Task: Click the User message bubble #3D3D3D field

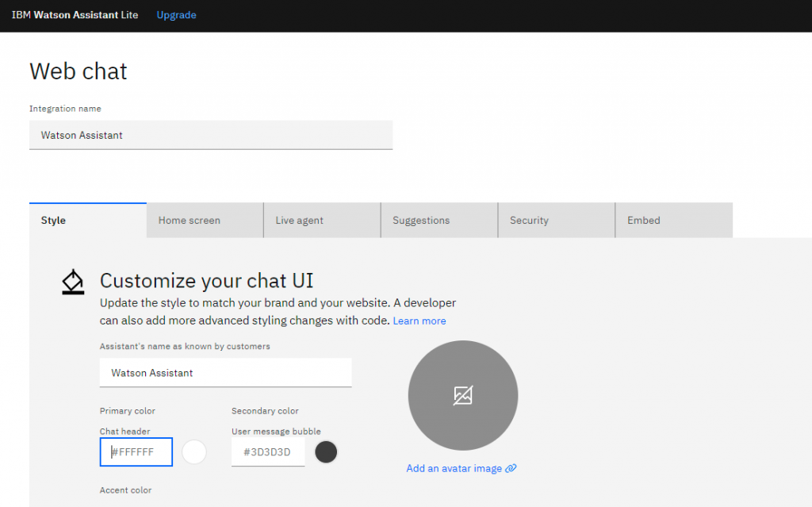Action: point(268,452)
